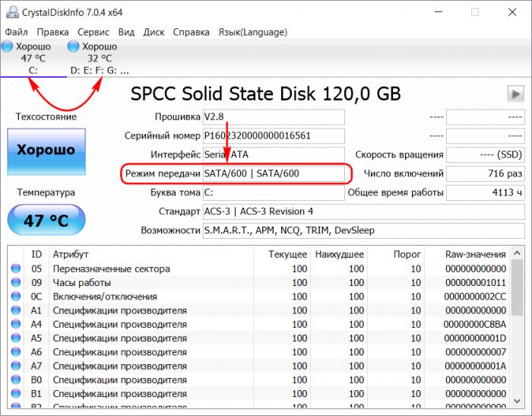The height and width of the screenshot is (416, 532).
Task: Switch to D: E: F: G: disk tab
Action: tap(99, 59)
